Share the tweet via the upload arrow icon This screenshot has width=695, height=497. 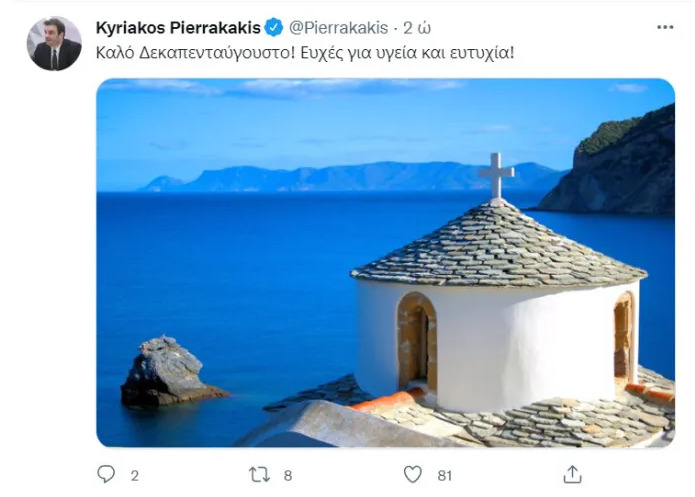[572, 474]
